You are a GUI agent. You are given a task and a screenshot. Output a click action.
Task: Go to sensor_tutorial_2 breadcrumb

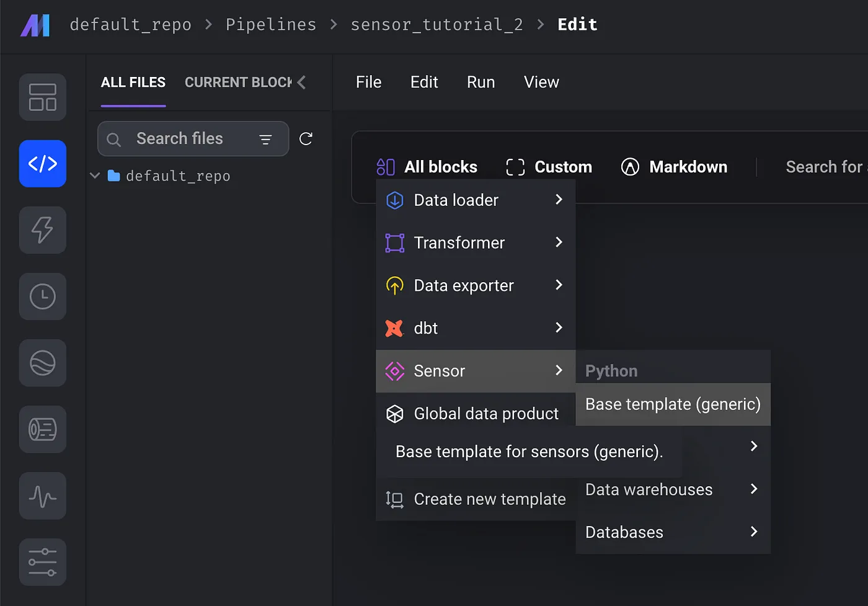click(436, 25)
